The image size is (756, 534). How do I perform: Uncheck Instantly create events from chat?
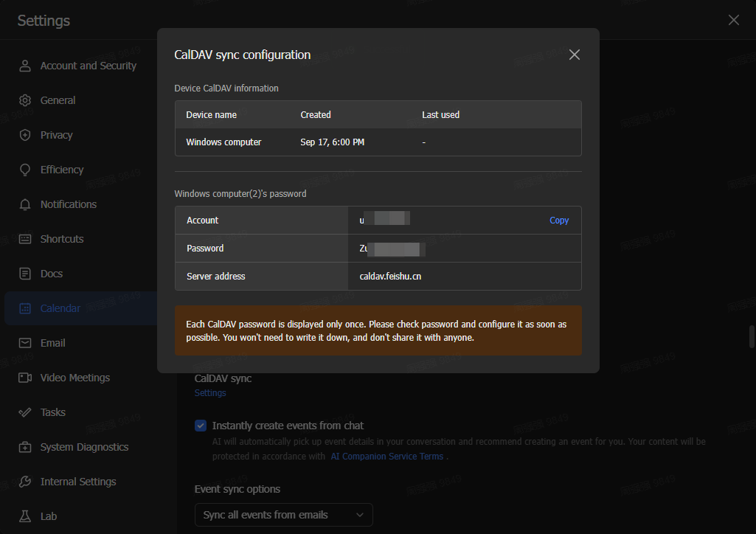click(x=201, y=426)
